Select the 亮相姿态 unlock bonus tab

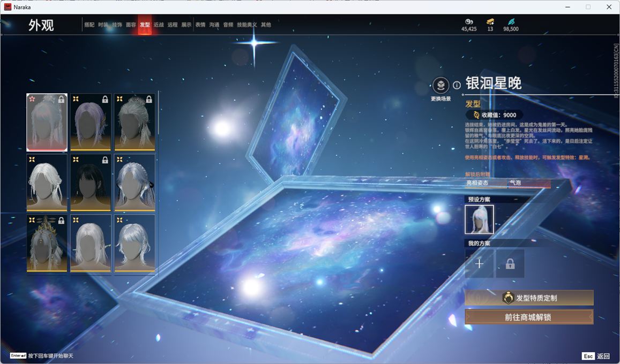485,183
